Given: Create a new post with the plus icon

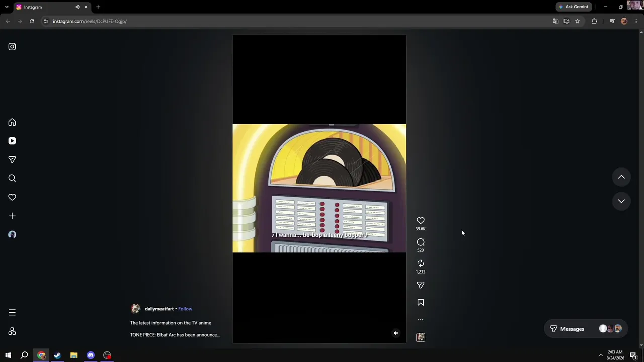Looking at the screenshot, I should click(12, 216).
